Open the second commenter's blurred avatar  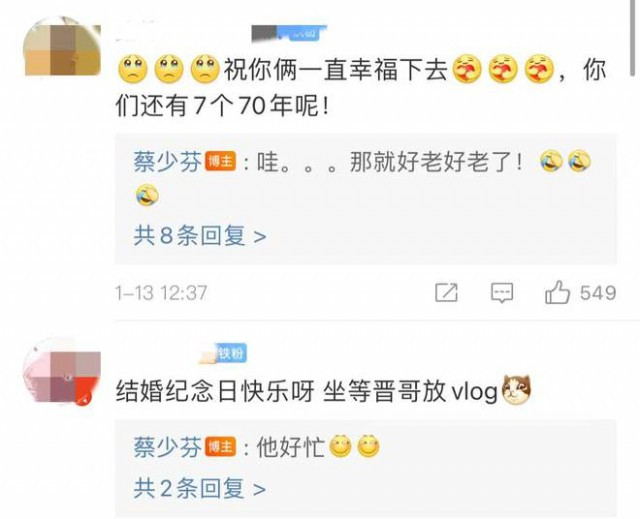tap(62, 373)
